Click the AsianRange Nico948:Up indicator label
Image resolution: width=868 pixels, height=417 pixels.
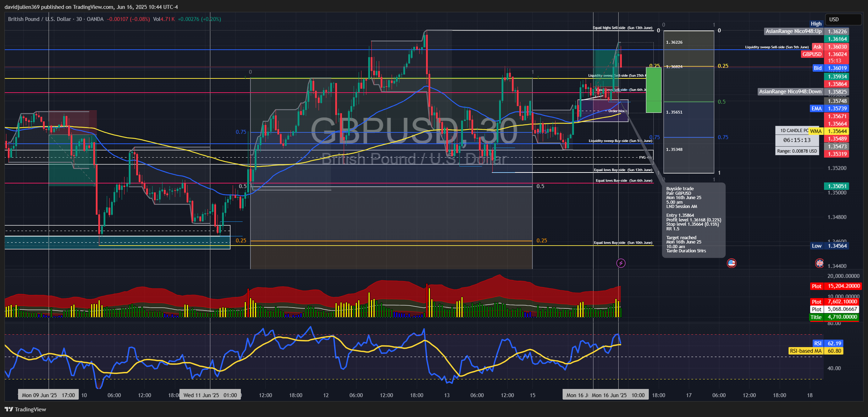(x=794, y=31)
